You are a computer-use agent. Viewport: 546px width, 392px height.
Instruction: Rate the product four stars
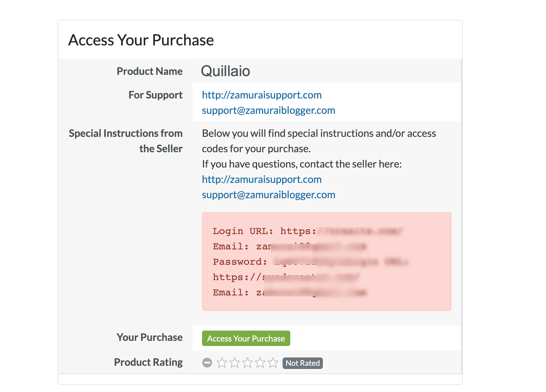coord(260,363)
